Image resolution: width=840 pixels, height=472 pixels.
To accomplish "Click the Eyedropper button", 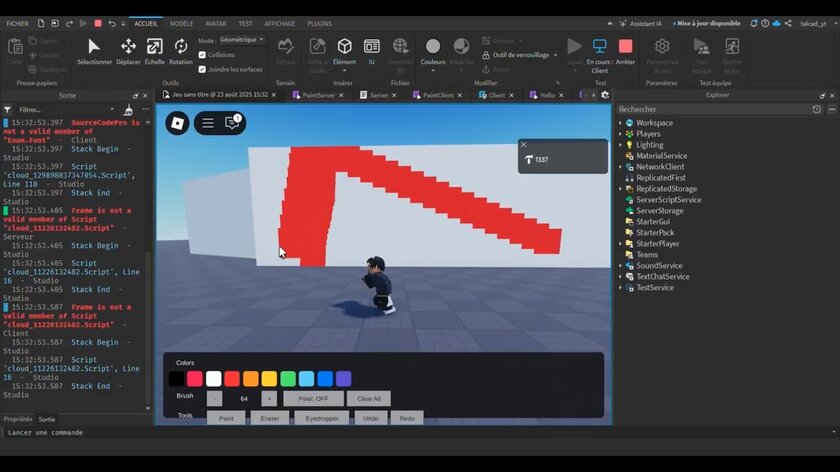I will [321, 418].
